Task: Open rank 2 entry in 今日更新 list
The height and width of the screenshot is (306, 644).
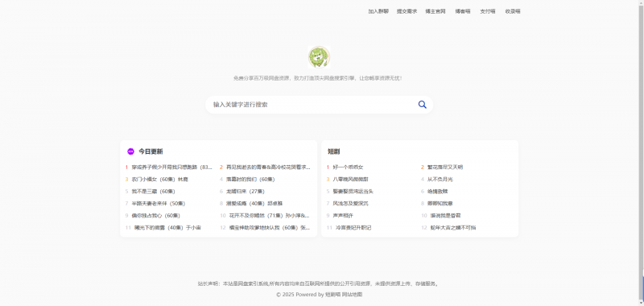Action: pyautogui.click(x=268, y=167)
